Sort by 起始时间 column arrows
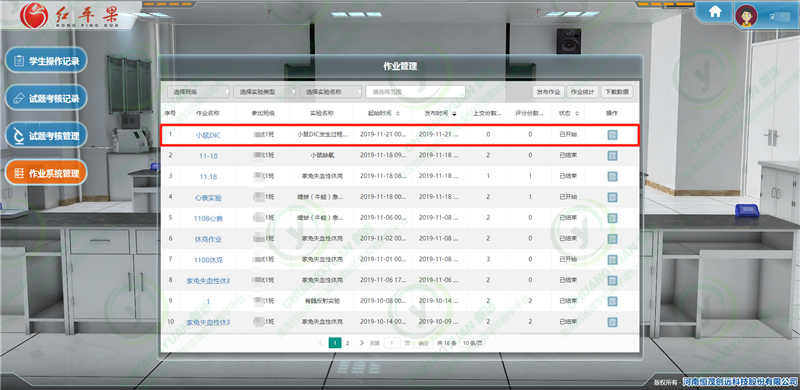The image size is (800, 390). coord(397,113)
